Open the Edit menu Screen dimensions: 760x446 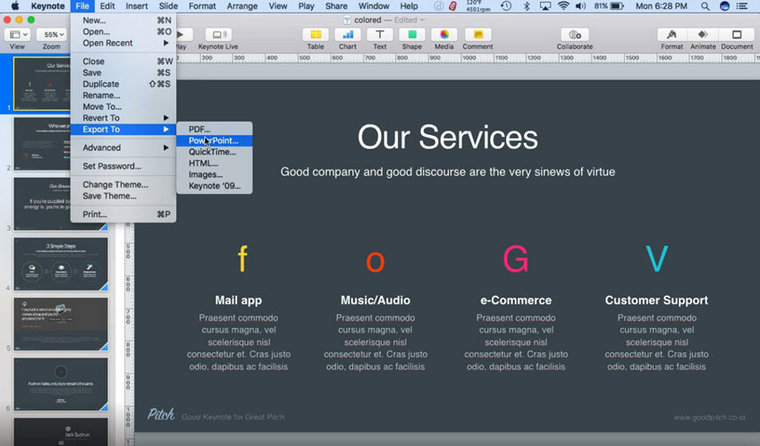coord(107,6)
